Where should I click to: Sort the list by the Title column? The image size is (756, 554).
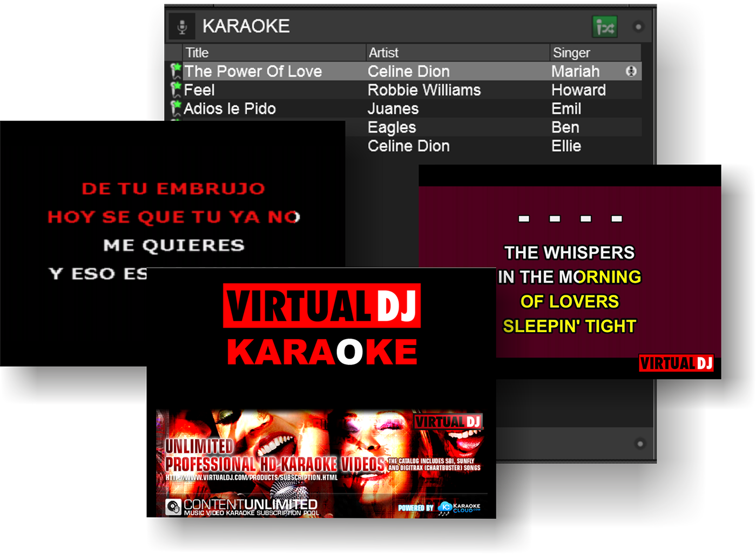[x=197, y=52]
